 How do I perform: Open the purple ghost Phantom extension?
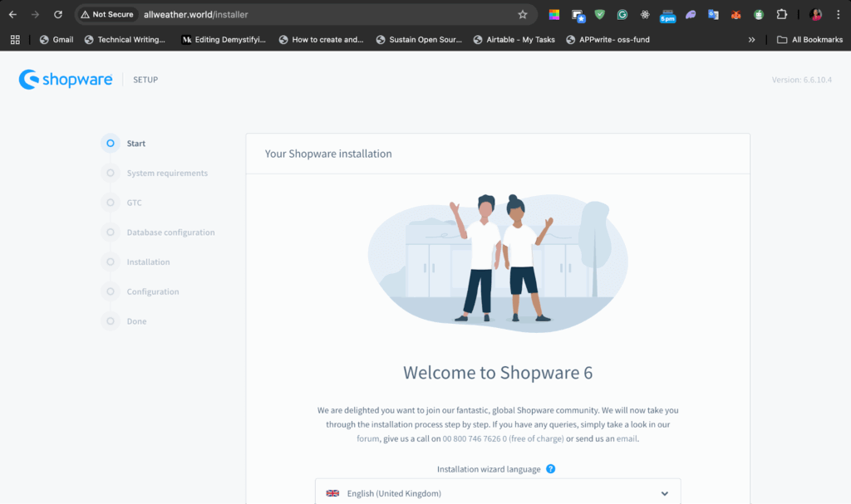pyautogui.click(x=691, y=15)
